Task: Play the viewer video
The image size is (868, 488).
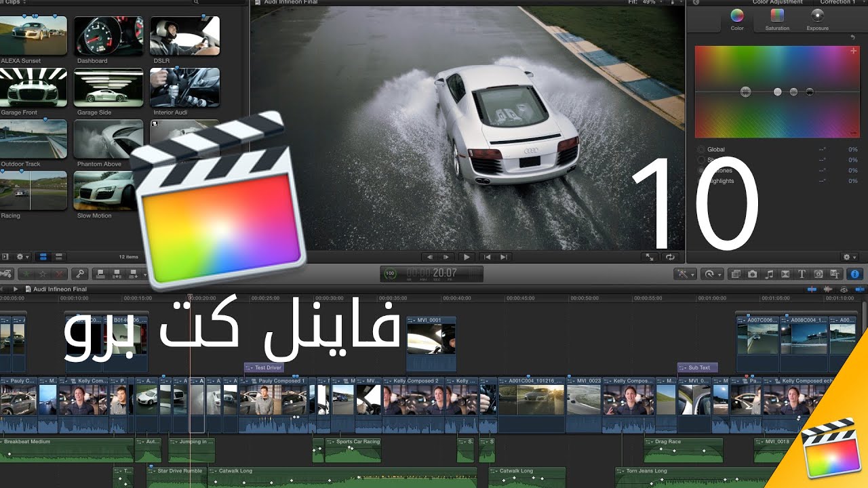Action: coord(467,257)
